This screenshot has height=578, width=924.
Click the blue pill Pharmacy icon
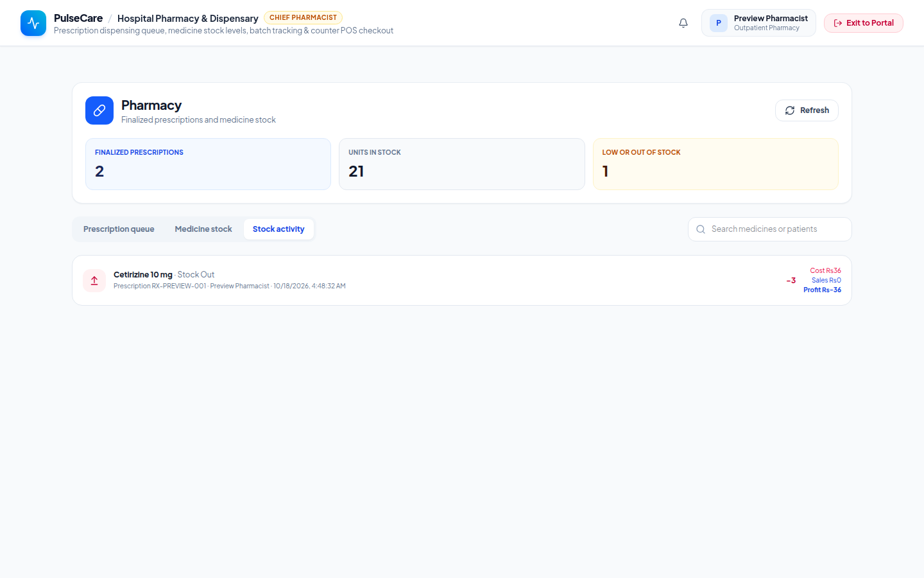(x=99, y=110)
